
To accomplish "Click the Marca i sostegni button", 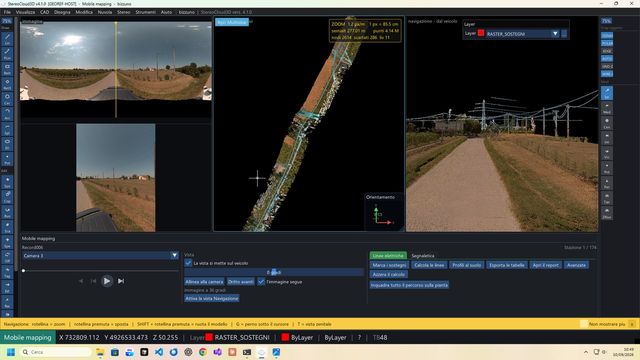I will [389, 265].
